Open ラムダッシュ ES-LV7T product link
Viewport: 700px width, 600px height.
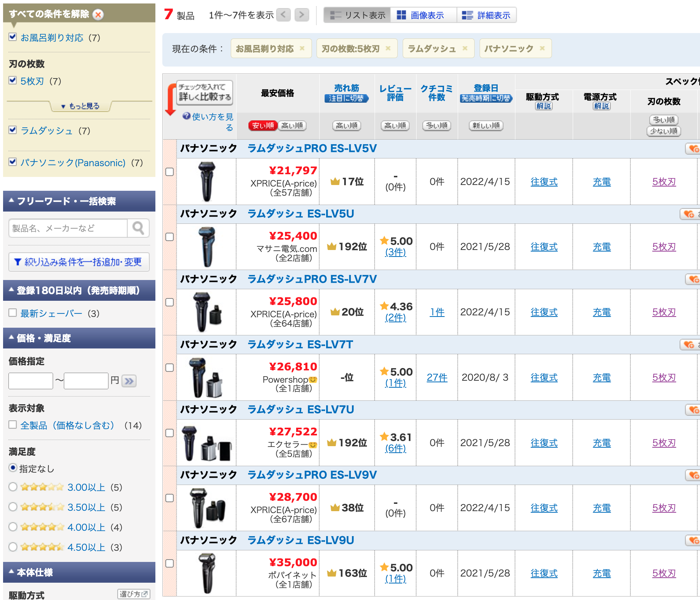(300, 344)
